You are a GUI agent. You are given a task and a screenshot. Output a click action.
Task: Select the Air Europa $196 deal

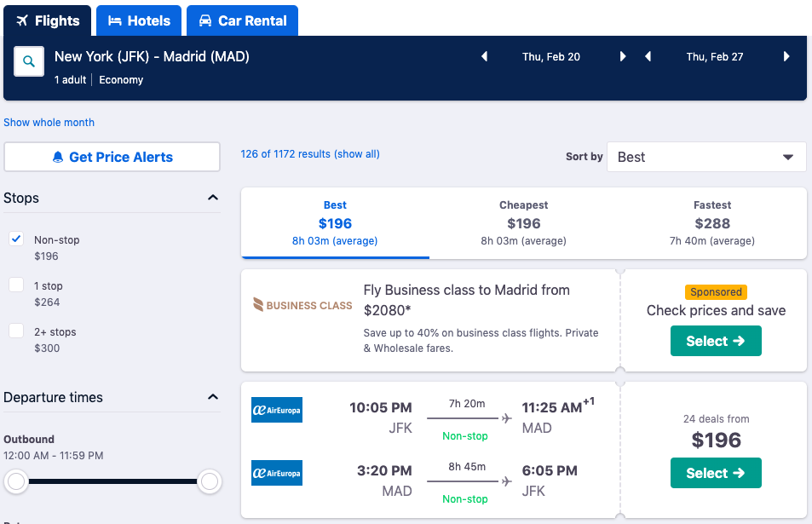click(x=715, y=473)
